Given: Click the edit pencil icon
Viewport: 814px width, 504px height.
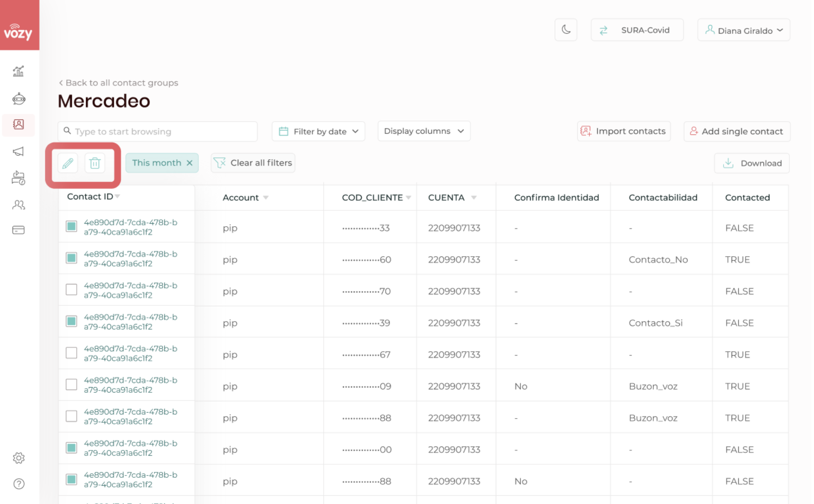Looking at the screenshot, I should (x=68, y=163).
